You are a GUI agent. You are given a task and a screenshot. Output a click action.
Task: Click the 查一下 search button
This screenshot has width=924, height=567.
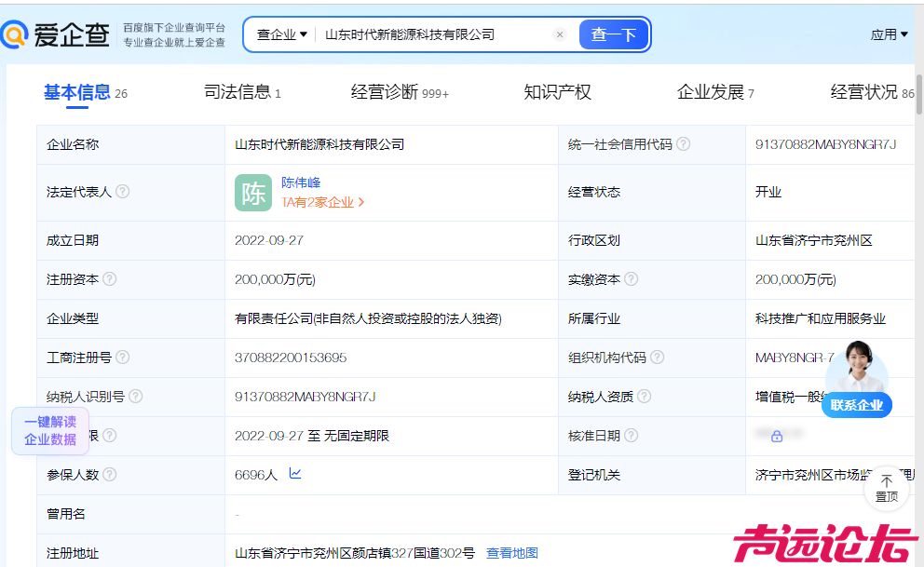(x=614, y=34)
